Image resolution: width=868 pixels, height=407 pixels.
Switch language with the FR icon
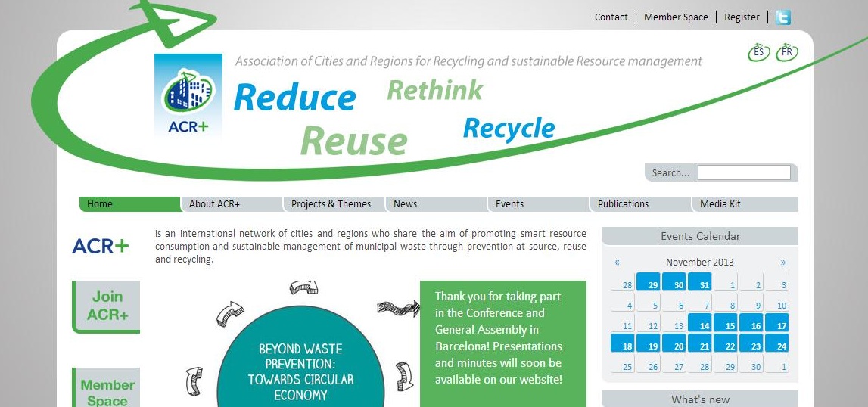point(787,52)
